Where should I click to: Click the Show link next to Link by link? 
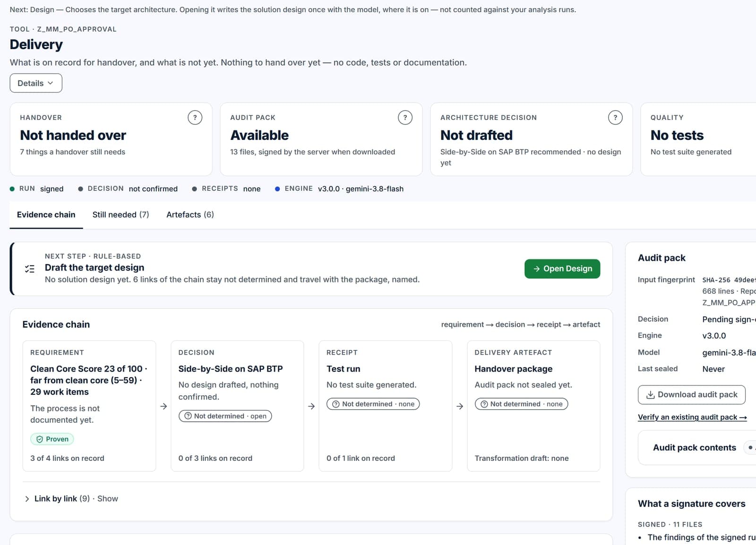(x=108, y=499)
